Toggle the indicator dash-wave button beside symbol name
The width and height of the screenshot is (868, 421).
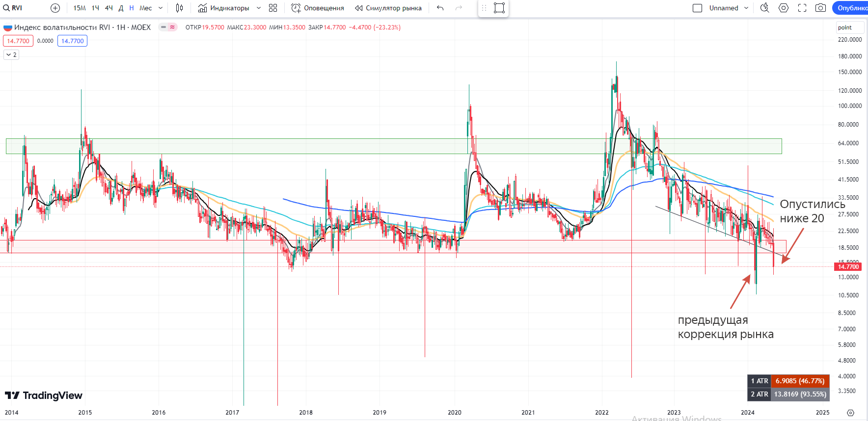coord(168,27)
